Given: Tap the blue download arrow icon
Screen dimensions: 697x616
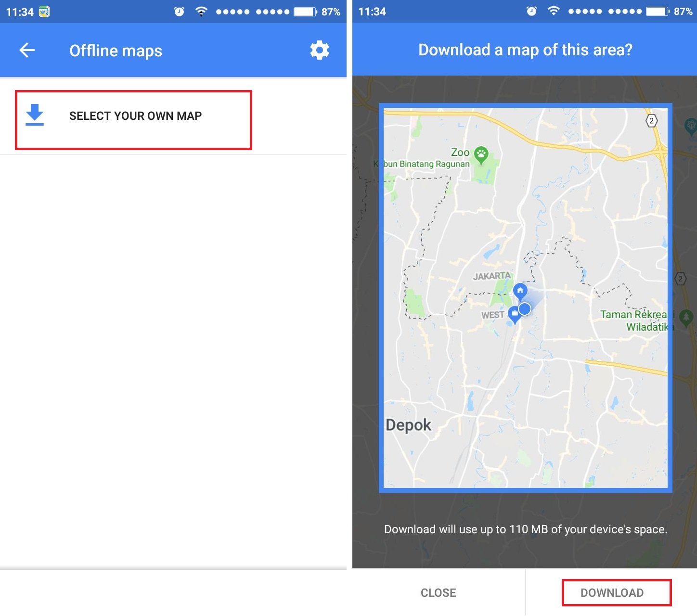Looking at the screenshot, I should [35, 115].
